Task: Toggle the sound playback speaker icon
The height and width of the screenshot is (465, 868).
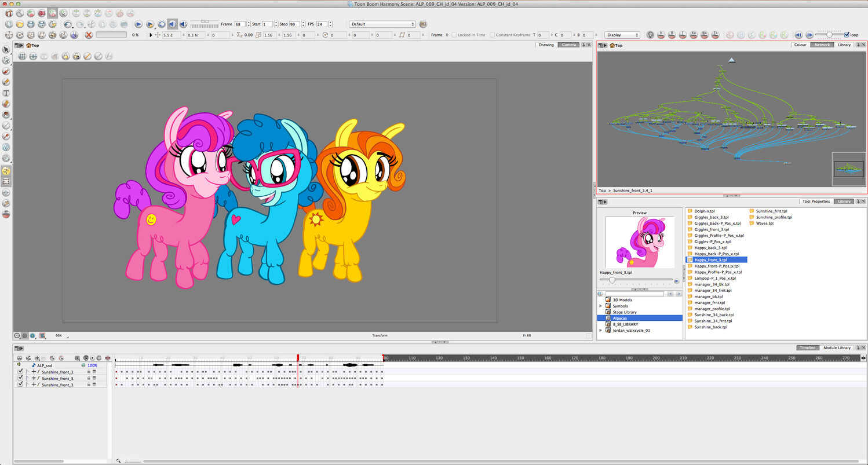Action: pos(172,24)
